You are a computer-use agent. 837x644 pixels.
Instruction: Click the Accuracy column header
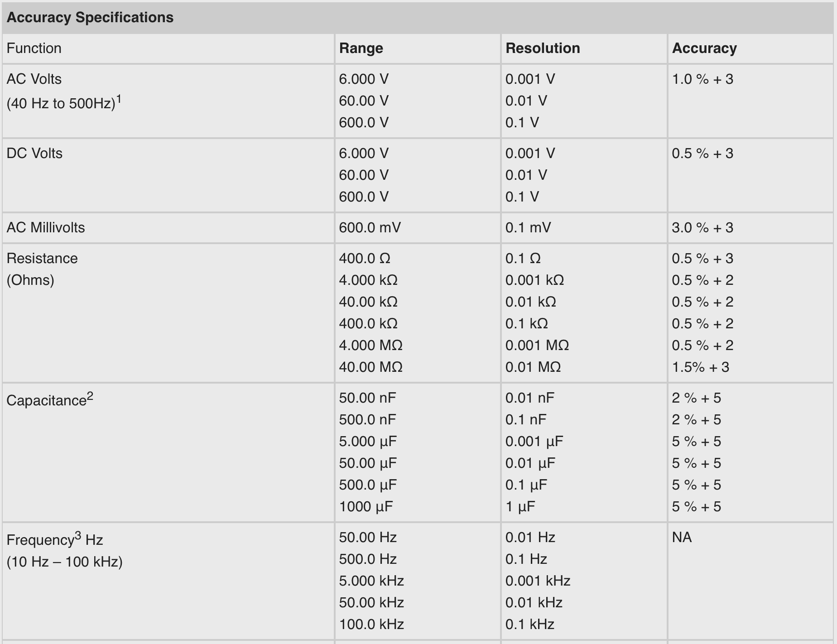(704, 48)
